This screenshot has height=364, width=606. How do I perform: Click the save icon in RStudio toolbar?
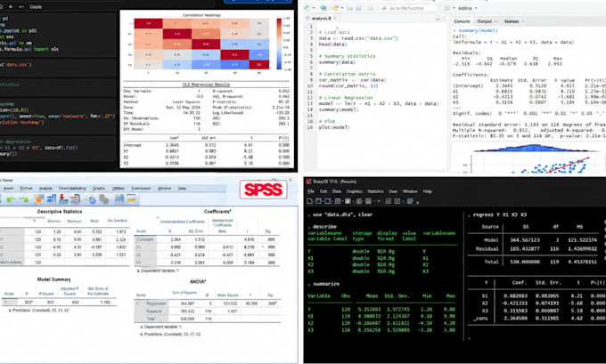point(349,8)
